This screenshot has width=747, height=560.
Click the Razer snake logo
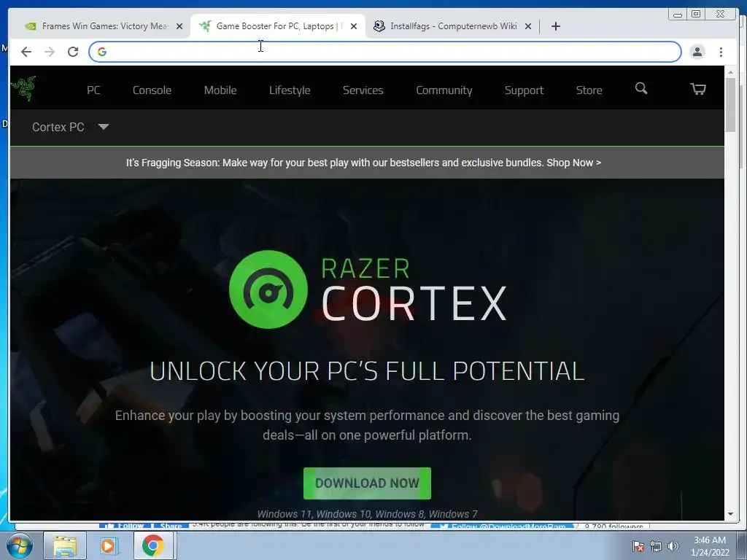23,88
